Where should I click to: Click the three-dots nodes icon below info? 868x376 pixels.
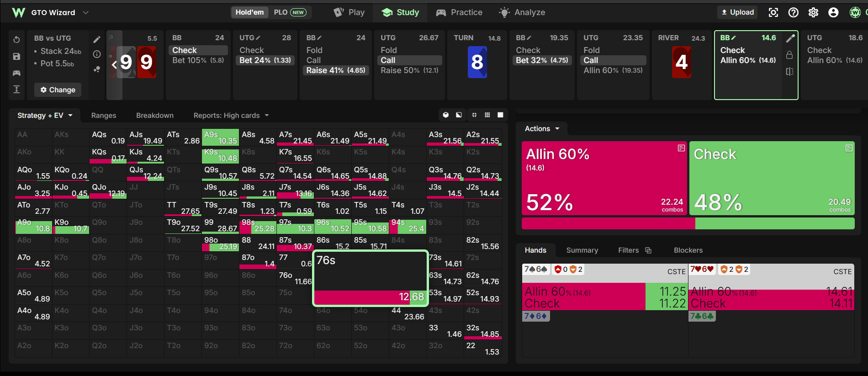97,69
